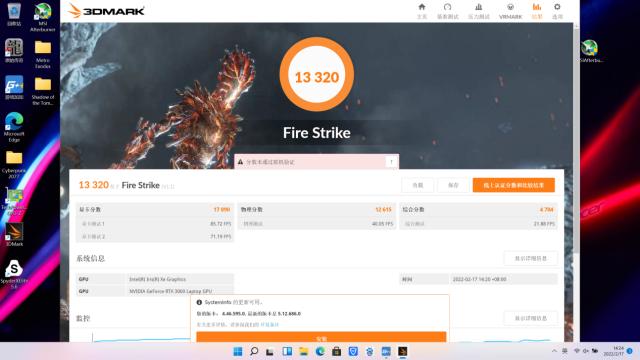
Task: Open SpyderX Elite desktop shortcut
Action: [14, 274]
